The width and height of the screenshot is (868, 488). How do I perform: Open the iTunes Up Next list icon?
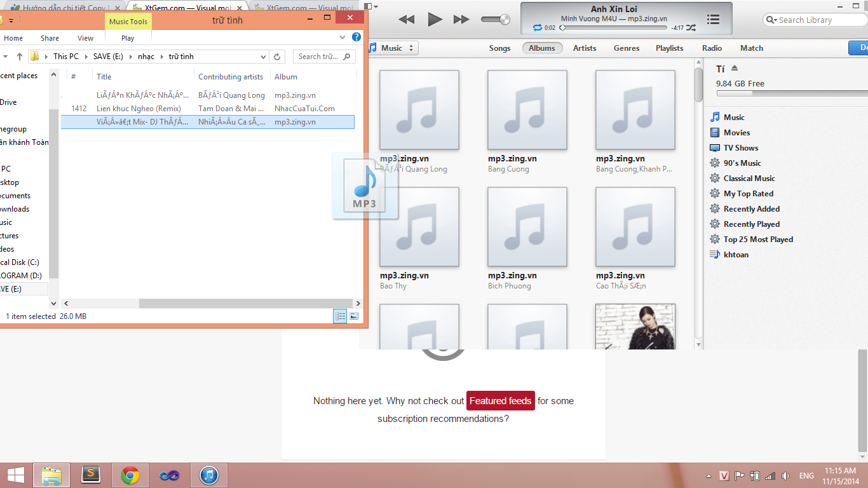point(713,20)
